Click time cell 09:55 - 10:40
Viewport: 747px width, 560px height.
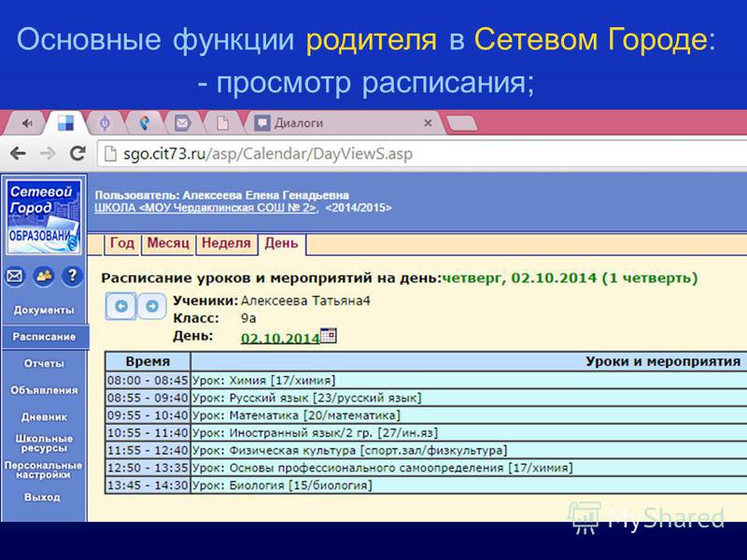(x=148, y=415)
